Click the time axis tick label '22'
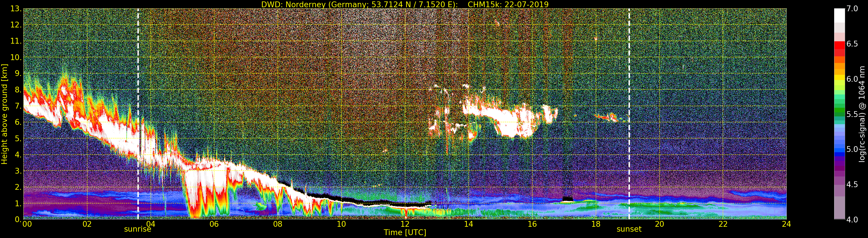 [723, 224]
